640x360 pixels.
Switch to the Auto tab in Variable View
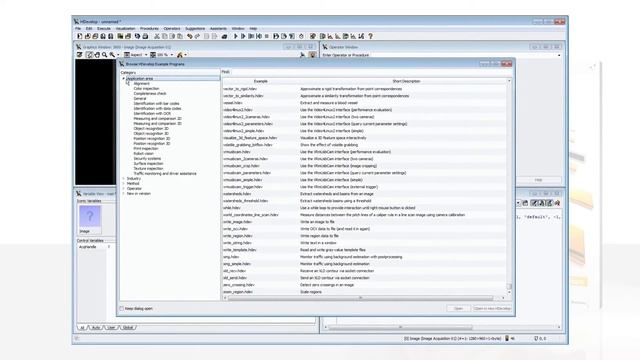96,328
